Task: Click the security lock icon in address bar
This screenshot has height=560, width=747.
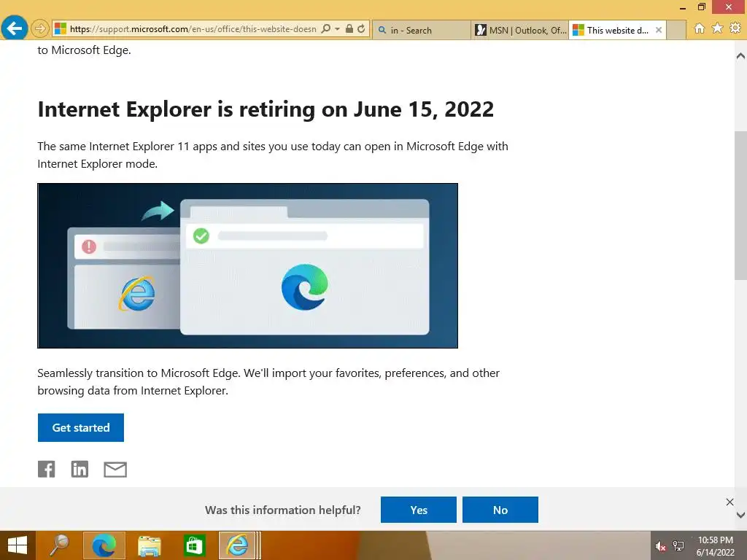Action: (349, 29)
